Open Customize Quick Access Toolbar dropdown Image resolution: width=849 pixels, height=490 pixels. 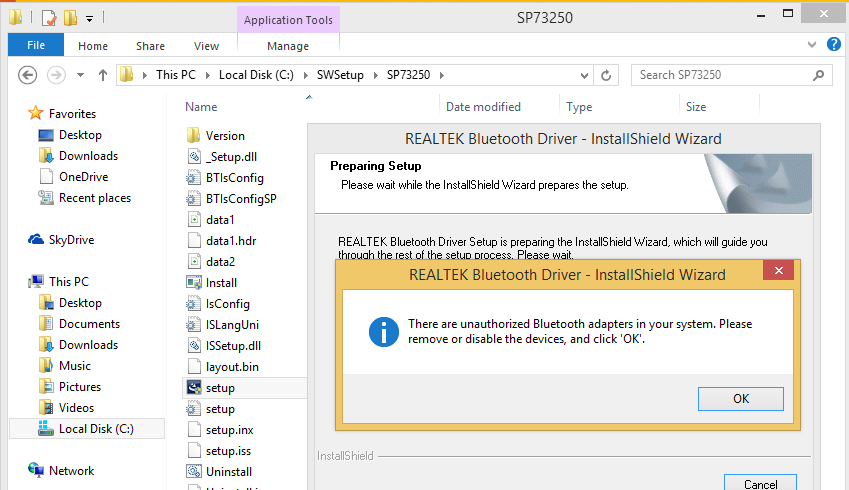coord(89,19)
